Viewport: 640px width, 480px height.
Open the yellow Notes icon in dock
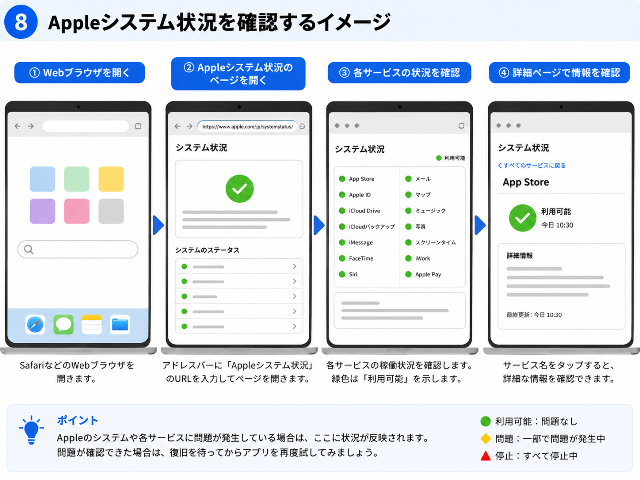point(92,324)
